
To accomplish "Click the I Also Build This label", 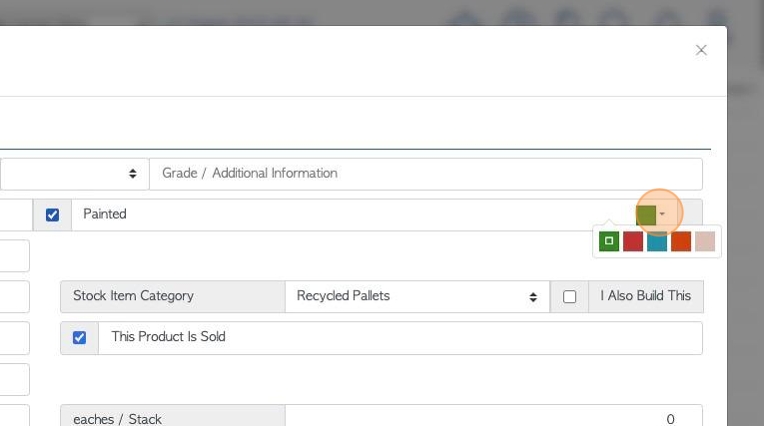I will click(646, 296).
